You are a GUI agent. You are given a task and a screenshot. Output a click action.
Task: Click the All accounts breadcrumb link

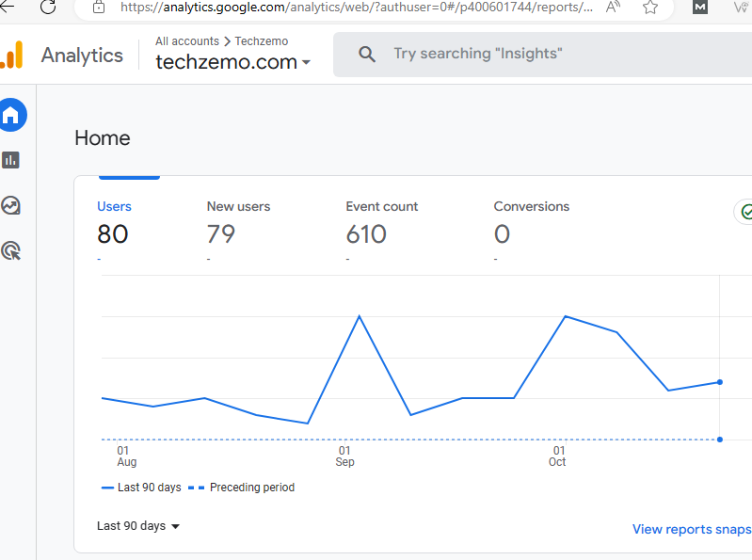[186, 41]
